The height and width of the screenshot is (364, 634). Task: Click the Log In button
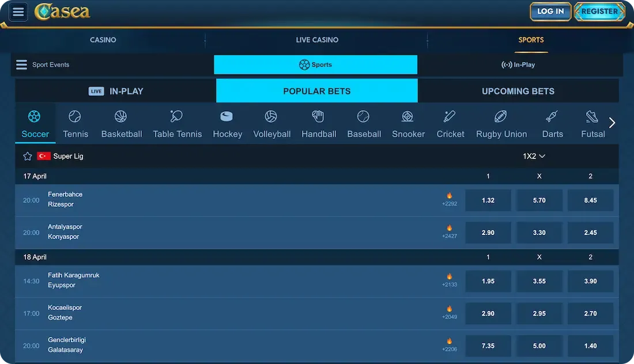(550, 12)
